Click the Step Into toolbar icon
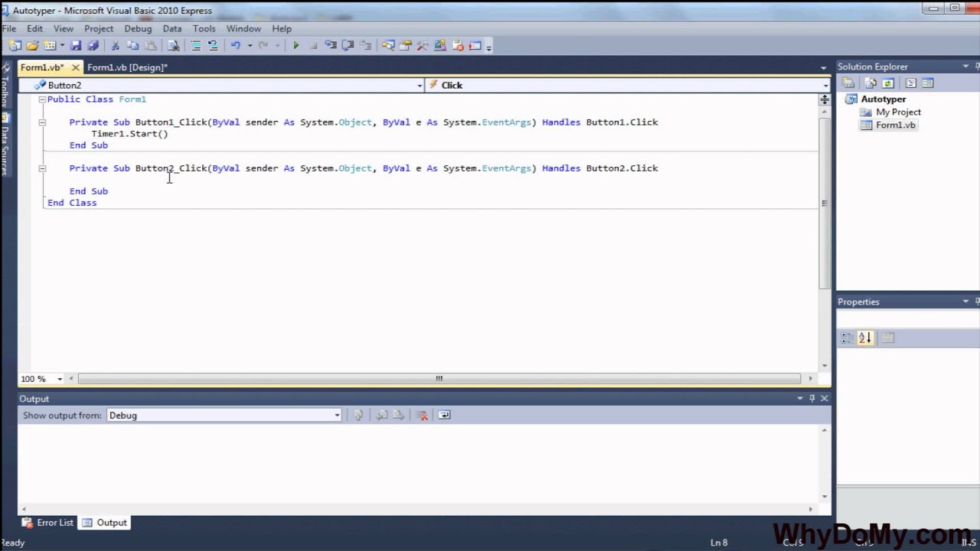Screen dimensions: 980x551 [x=330, y=46]
